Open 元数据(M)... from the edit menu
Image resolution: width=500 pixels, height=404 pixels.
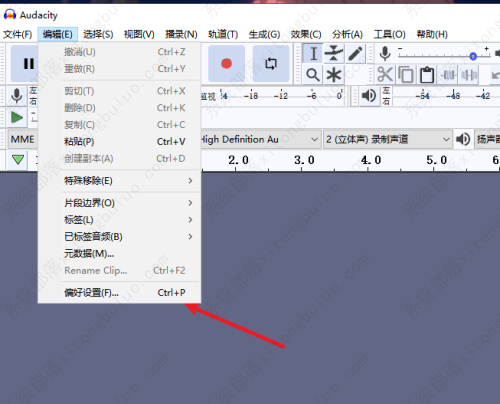tap(119, 254)
